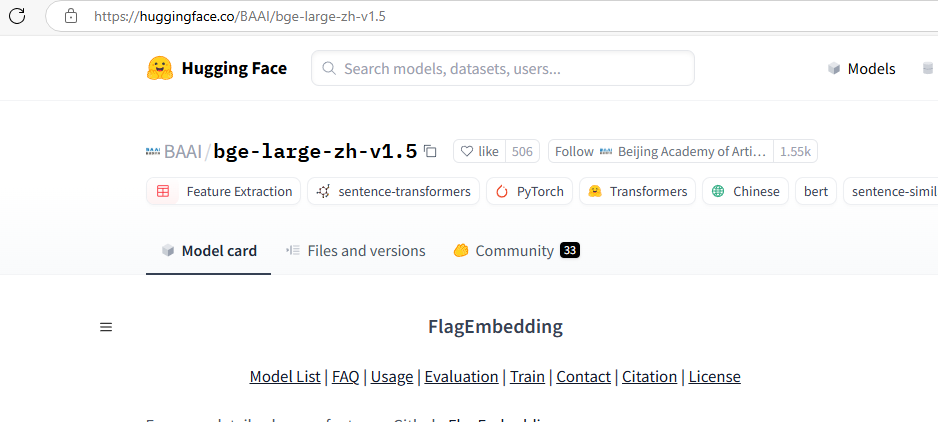Click the PyTorch tag
This screenshot has height=422, width=938.
tap(529, 192)
